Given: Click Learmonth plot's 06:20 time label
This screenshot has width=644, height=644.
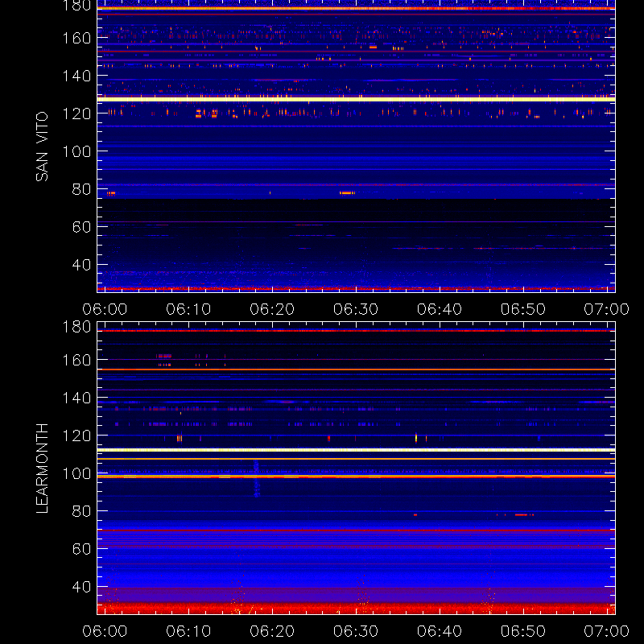Looking at the screenshot, I should pyautogui.click(x=272, y=631).
